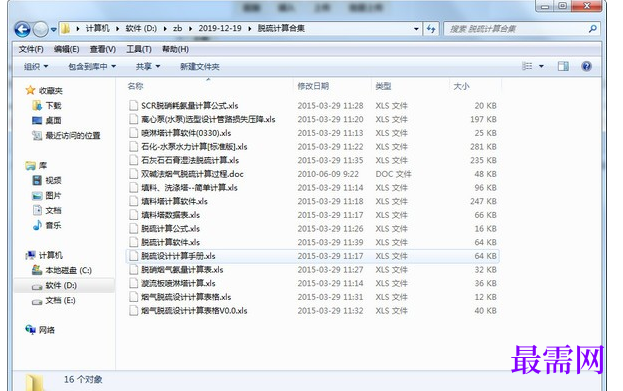This screenshot has height=391, width=623.
Task: Sort by the 名称 column header
Action: (x=135, y=86)
